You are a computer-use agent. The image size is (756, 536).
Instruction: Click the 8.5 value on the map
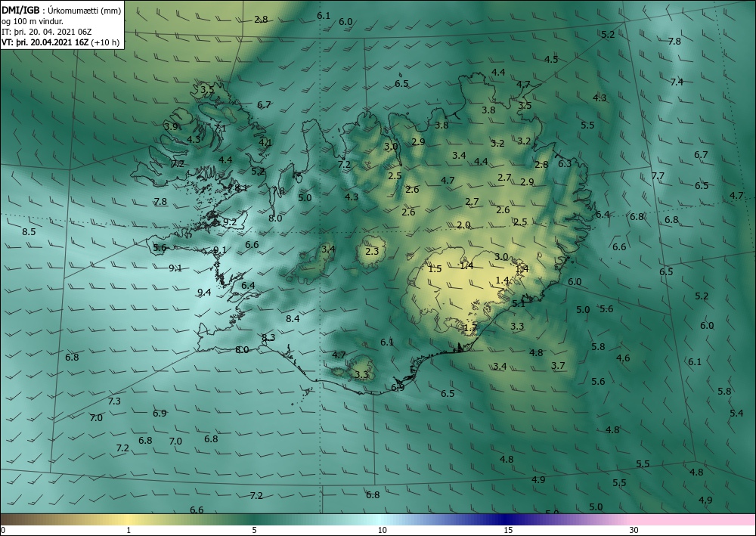[x=29, y=232]
